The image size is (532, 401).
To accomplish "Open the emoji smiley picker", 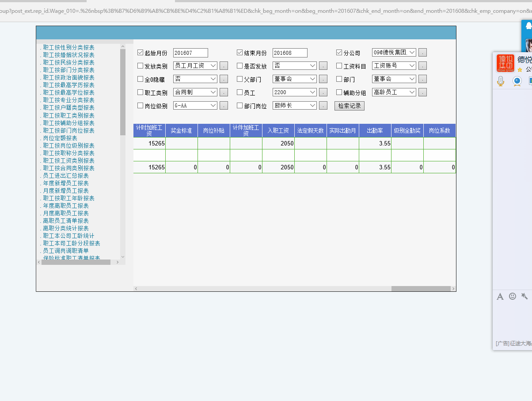I will 513,296.
